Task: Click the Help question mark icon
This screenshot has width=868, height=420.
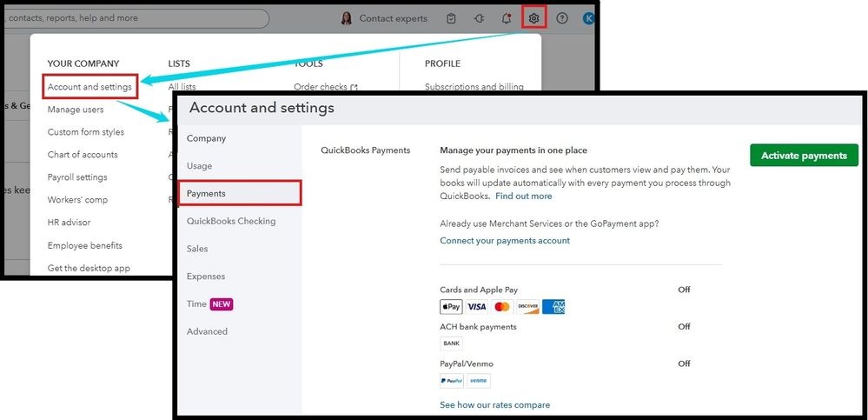Action: click(562, 18)
